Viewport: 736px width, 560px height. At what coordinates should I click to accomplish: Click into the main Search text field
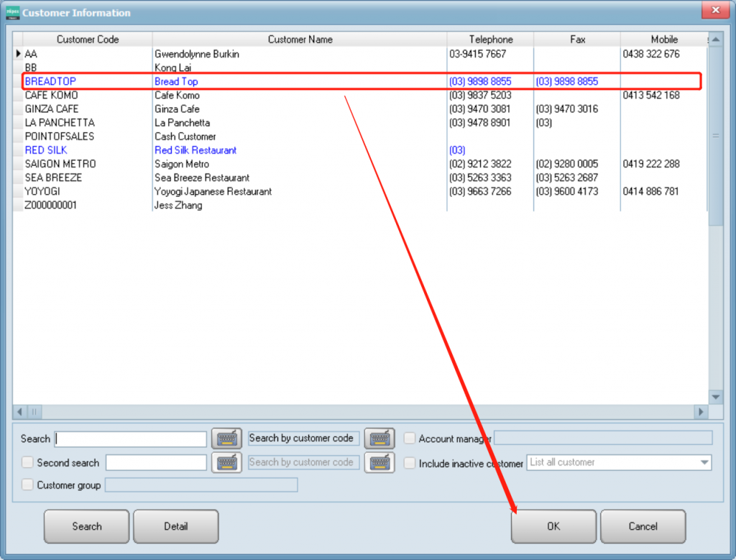tap(131, 439)
